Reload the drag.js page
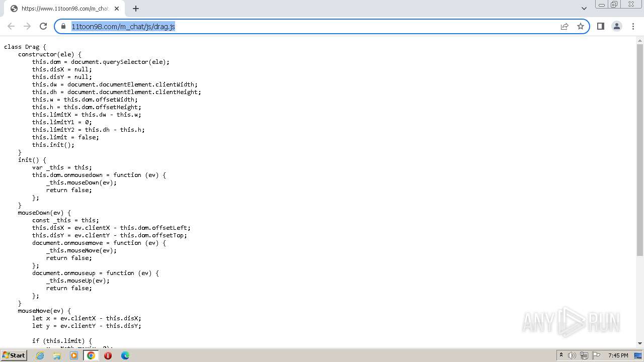644x362 pixels. pos(43,26)
